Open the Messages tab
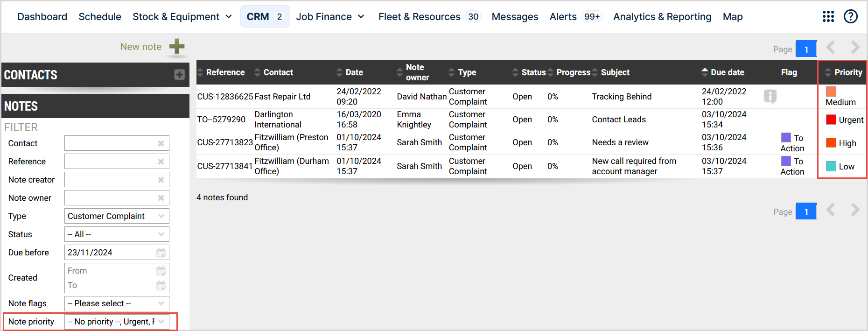The width and height of the screenshot is (868, 331). coord(515,17)
